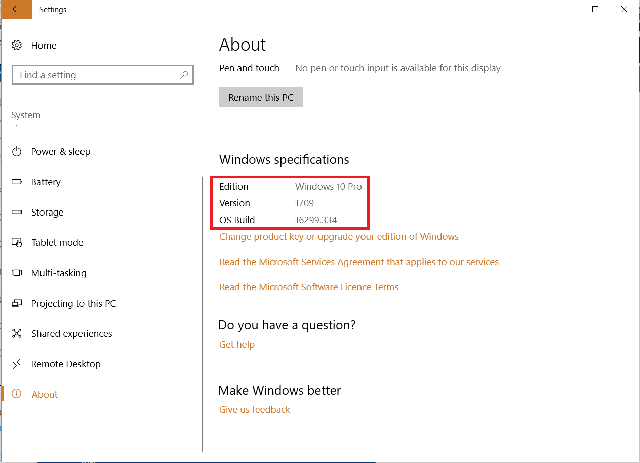This screenshot has height=463, width=640.
Task: Click the Battery icon in sidebar
Action: [17, 181]
